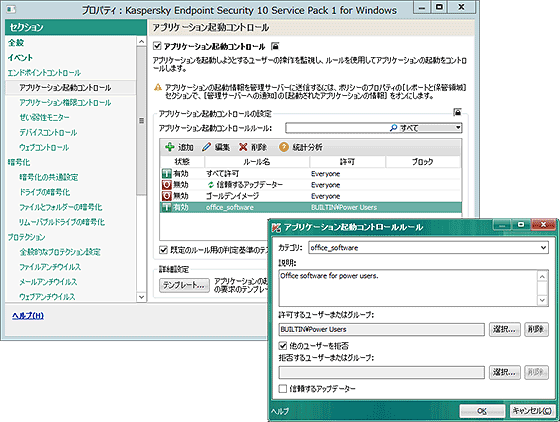Click Kaspersky icon in rule dialog title bar
560x422 pixels.
pyautogui.click(x=276, y=227)
